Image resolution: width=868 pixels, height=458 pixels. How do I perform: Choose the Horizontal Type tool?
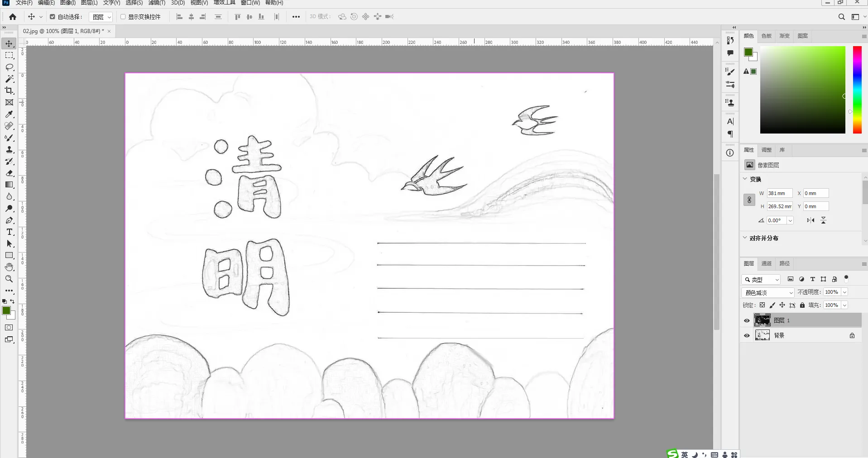click(x=9, y=232)
